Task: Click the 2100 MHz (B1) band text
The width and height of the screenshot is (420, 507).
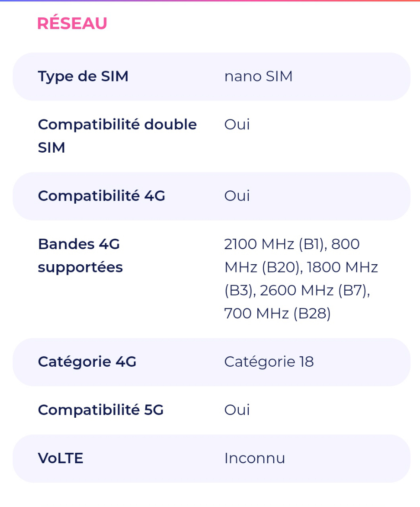Action: coord(274,245)
